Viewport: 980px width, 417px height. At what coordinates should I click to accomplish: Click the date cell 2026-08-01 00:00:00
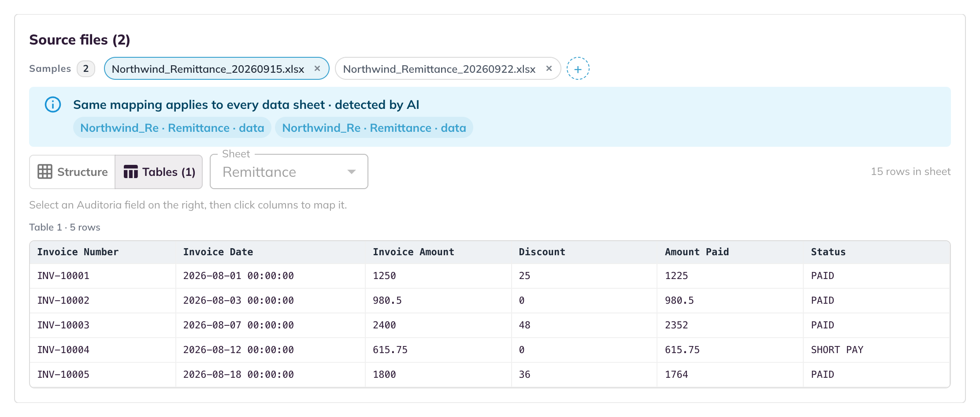(271, 276)
